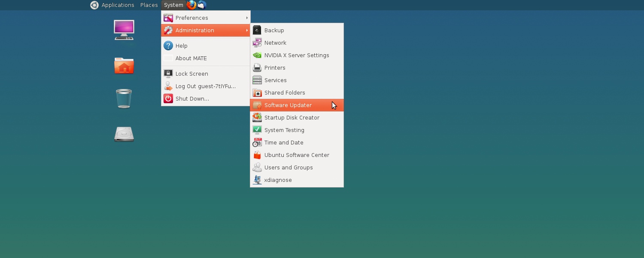Click Log Out guest entry
The height and width of the screenshot is (258, 644).
click(x=206, y=86)
